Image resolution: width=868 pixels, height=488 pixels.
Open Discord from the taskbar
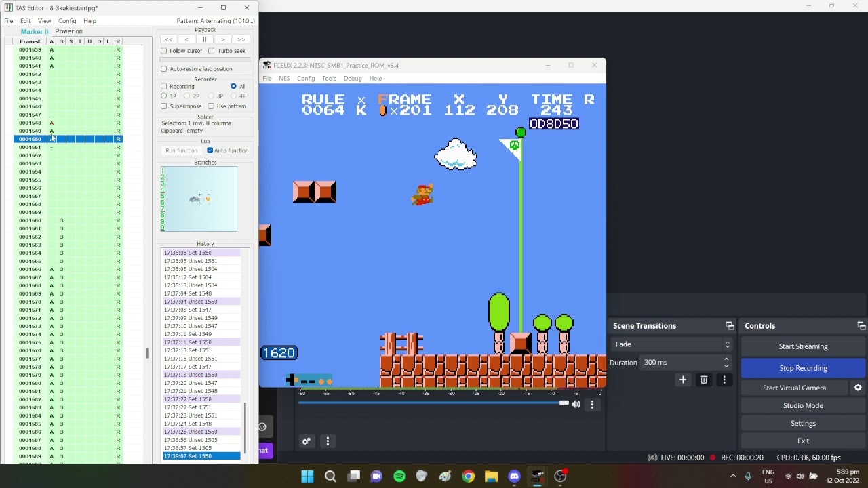[514, 476]
